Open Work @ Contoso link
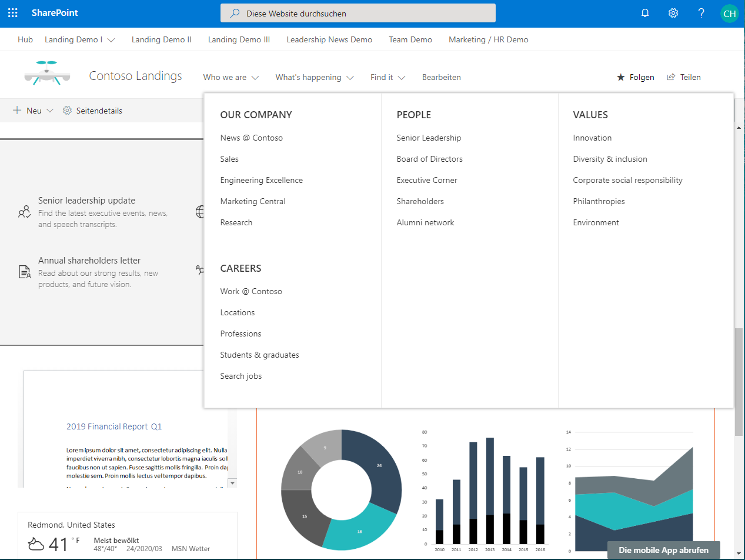Viewport: 745px width, 560px height. [x=251, y=291]
